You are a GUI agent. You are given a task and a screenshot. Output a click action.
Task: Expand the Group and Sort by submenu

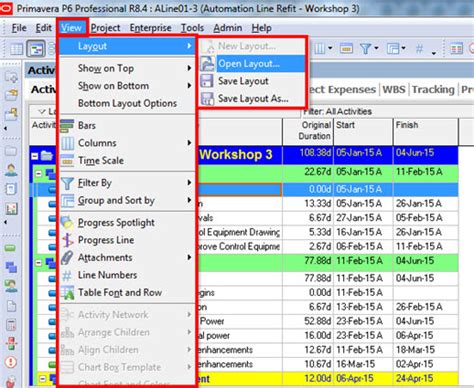point(127,200)
